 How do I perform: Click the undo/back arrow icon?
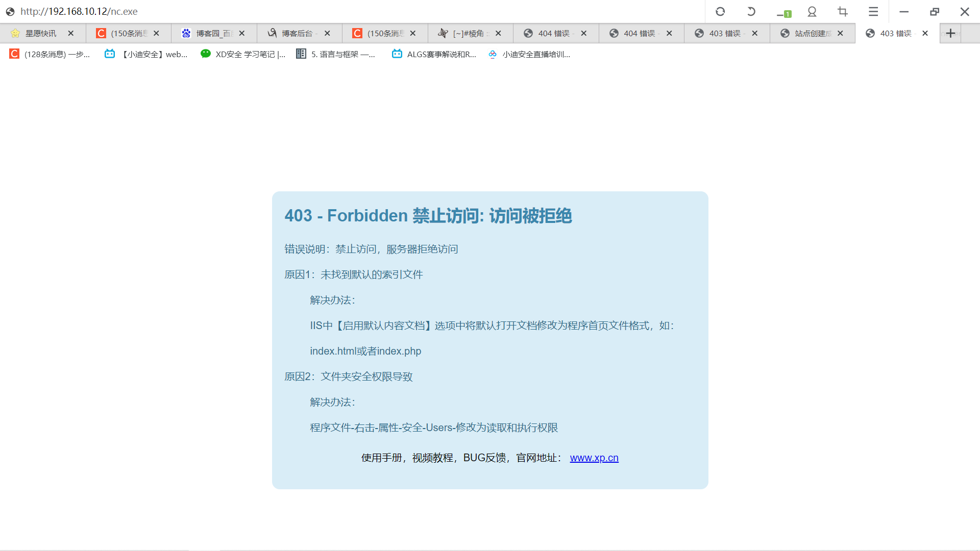click(751, 11)
